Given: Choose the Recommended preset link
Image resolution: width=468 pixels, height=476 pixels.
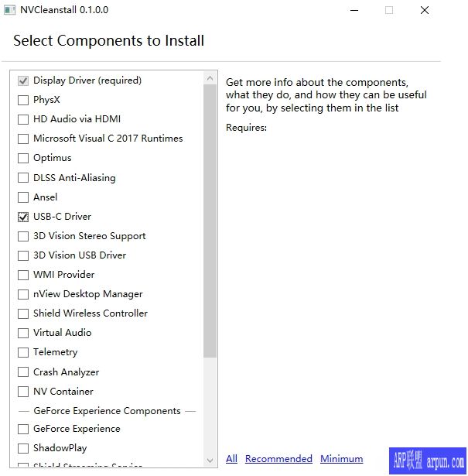Looking at the screenshot, I should (278, 459).
